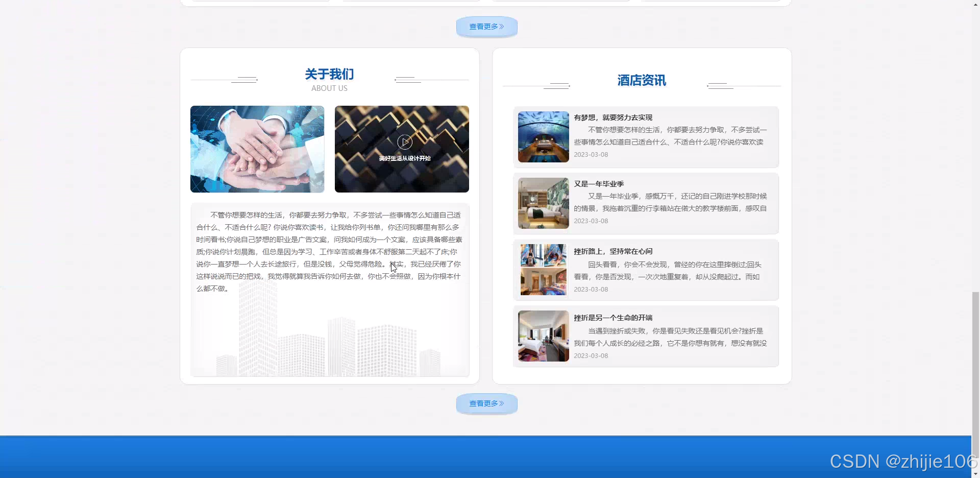Screen dimensions: 980x478
Task: Open the news 挫折是另一个生命的开端
Action: point(612,317)
